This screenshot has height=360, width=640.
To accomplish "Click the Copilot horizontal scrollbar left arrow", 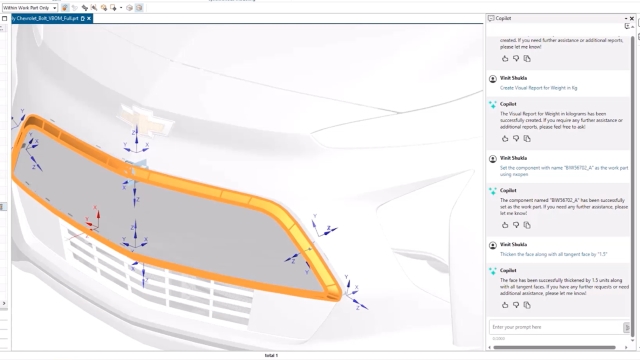I will [x=489, y=347].
